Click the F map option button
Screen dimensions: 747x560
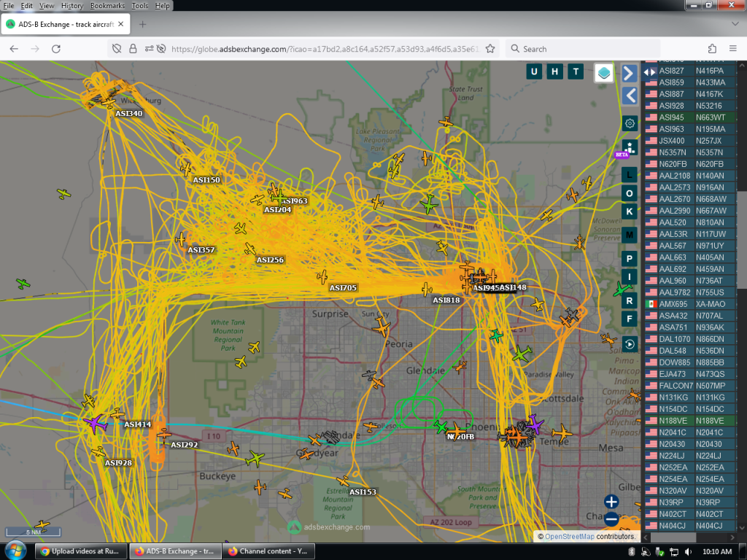[630, 319]
